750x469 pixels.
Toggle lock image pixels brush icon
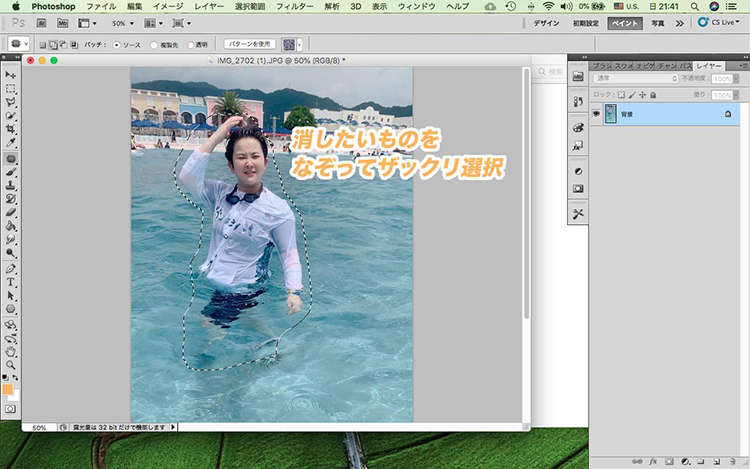pyautogui.click(x=632, y=95)
